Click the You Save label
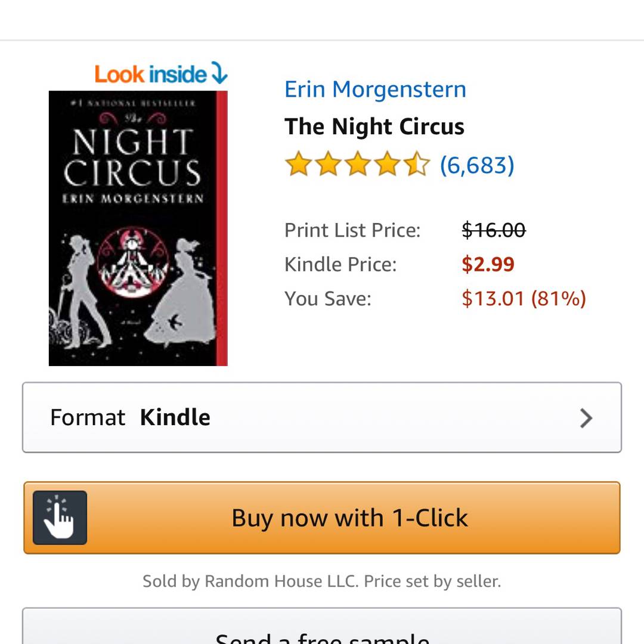The image size is (644, 644). [x=327, y=298]
